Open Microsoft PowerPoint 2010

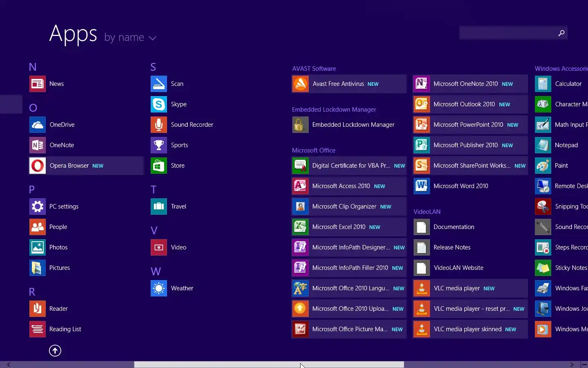pos(470,125)
